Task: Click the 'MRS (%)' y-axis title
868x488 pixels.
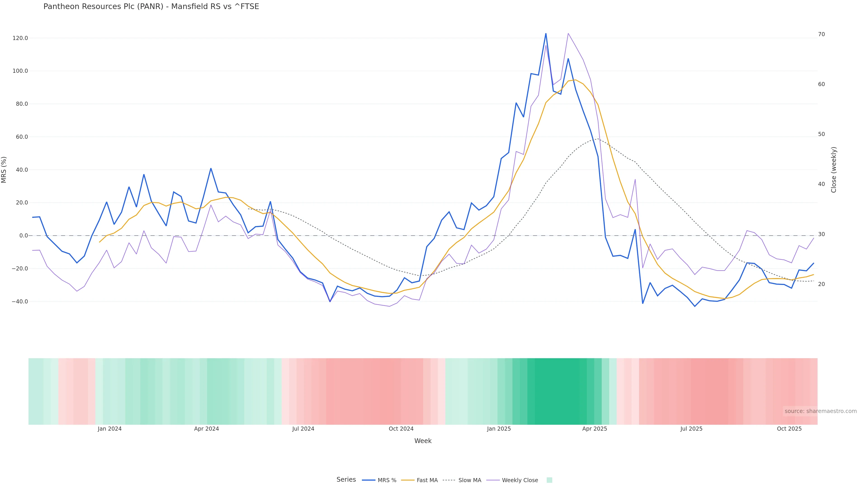Action: pos(4,170)
